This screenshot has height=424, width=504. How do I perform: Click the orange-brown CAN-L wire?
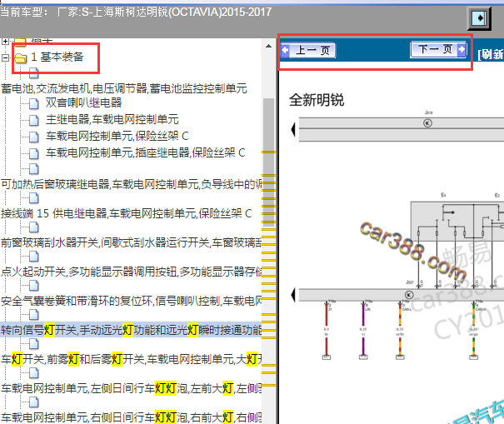pos(400,328)
